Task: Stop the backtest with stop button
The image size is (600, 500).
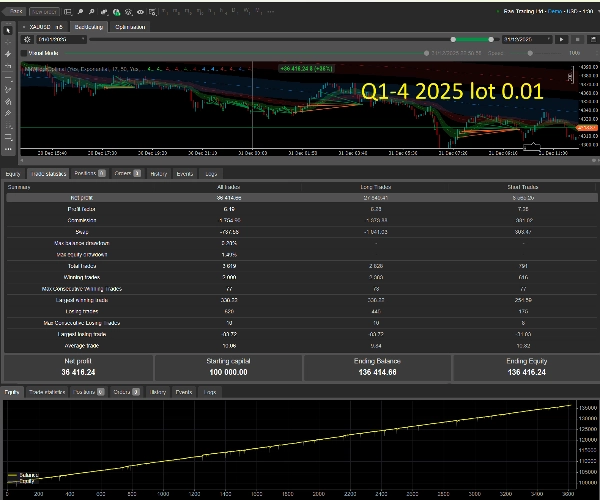Action: pyautogui.click(x=577, y=39)
